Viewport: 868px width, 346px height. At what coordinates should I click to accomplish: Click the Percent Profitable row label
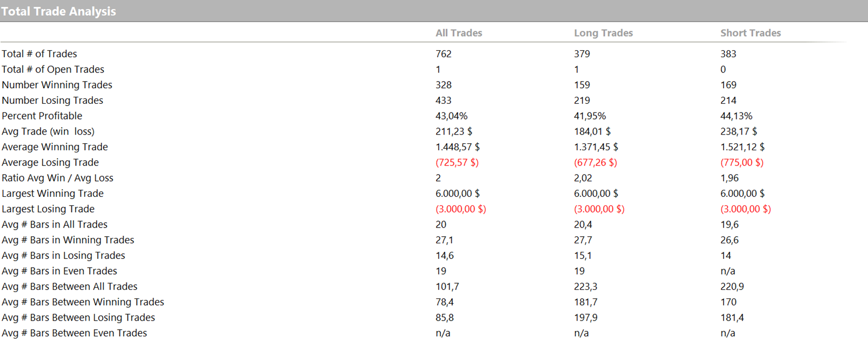point(42,116)
